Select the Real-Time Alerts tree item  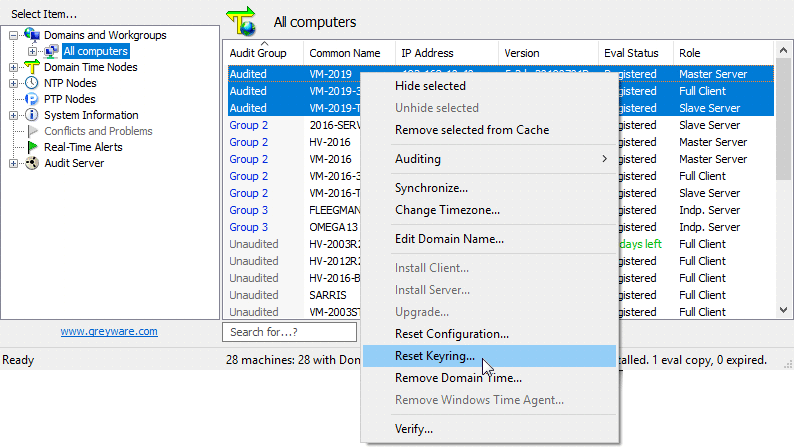point(83,147)
